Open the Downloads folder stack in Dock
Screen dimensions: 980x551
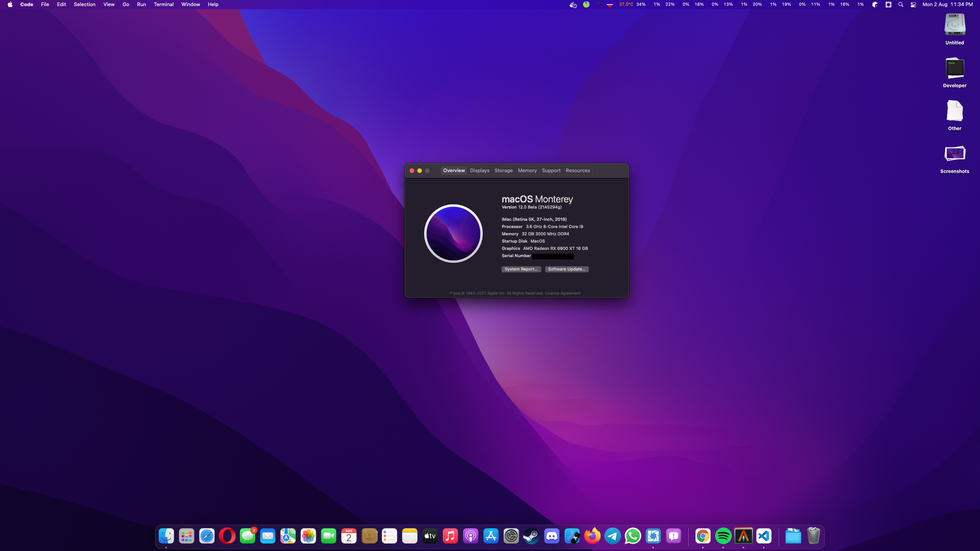[x=793, y=536]
